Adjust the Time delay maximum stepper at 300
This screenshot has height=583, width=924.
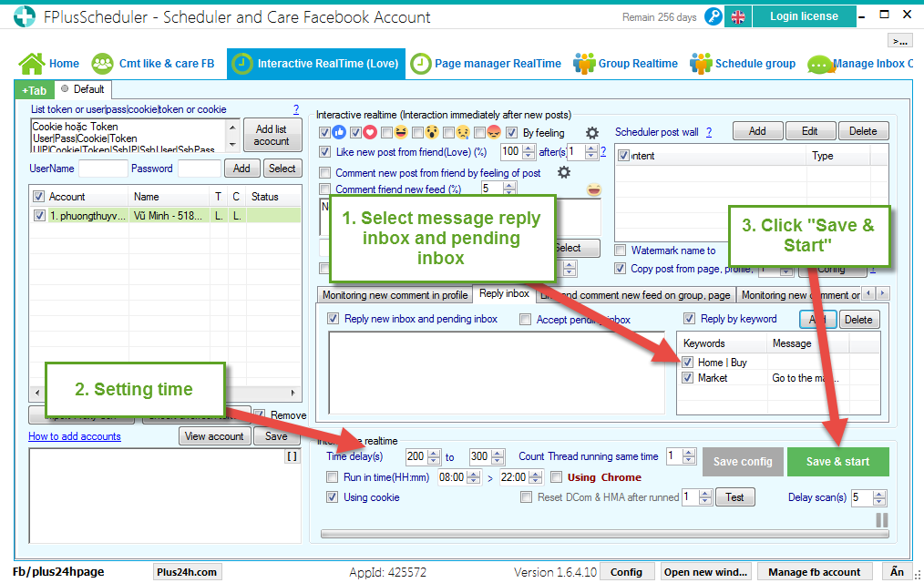498,456
